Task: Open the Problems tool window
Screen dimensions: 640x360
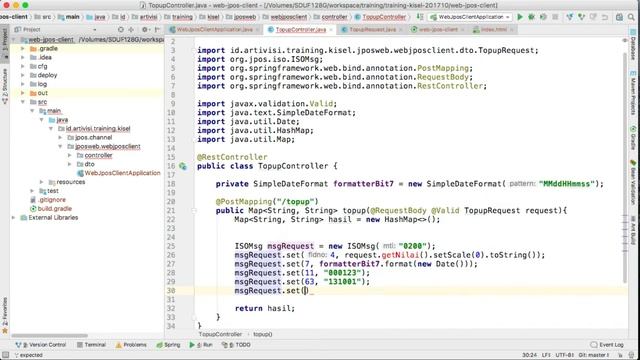Action: point(131,345)
